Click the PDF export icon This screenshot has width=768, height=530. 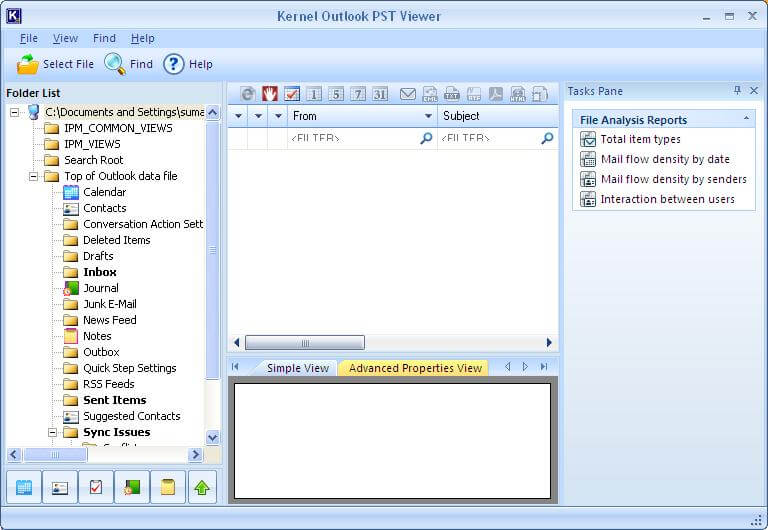click(496, 94)
